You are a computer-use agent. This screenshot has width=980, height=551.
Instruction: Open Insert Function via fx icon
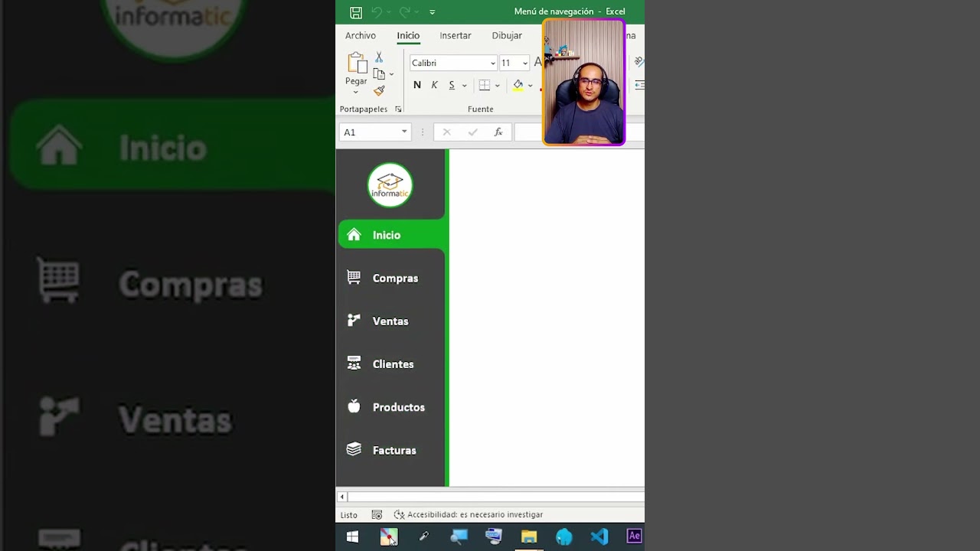coord(498,132)
